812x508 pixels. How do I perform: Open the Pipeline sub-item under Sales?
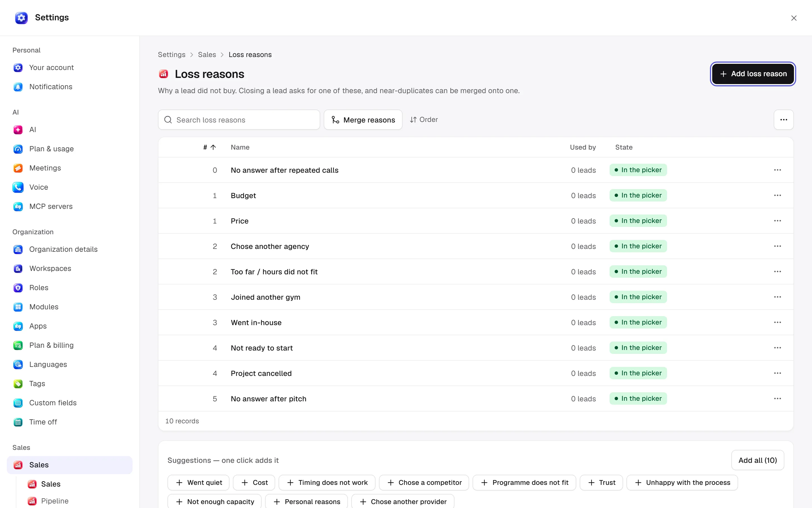coord(55,501)
